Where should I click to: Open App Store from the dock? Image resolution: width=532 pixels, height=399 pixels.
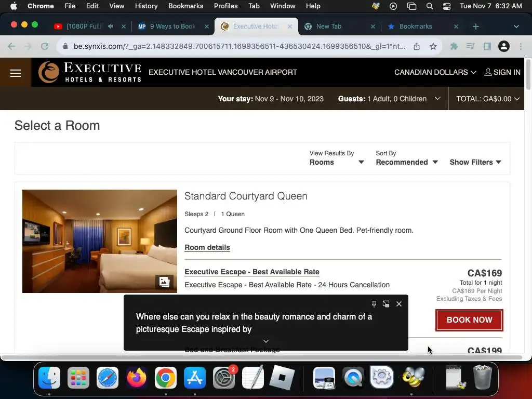195,378
